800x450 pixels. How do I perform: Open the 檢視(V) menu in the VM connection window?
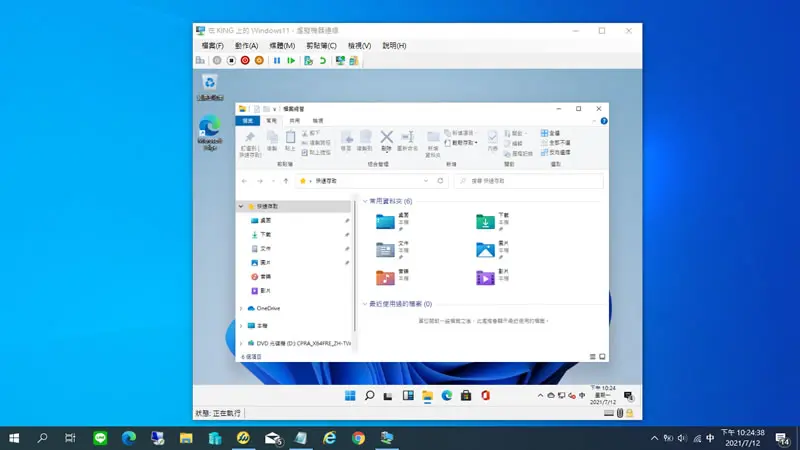359,45
